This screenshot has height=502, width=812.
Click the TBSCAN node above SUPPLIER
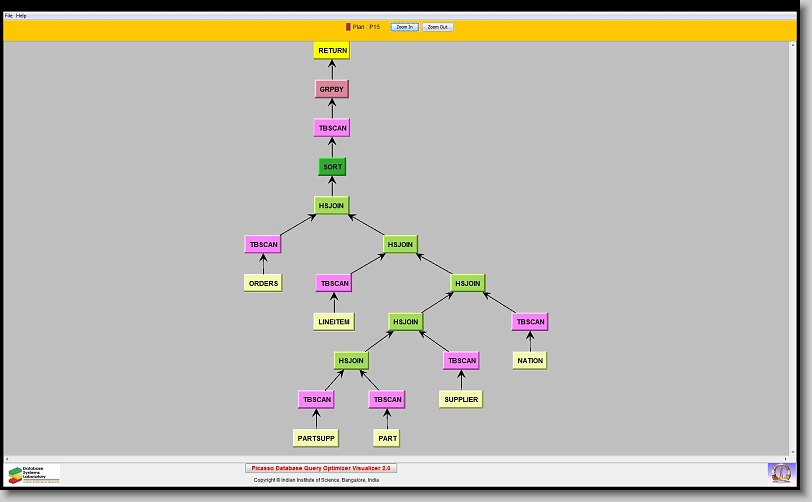(x=461, y=360)
